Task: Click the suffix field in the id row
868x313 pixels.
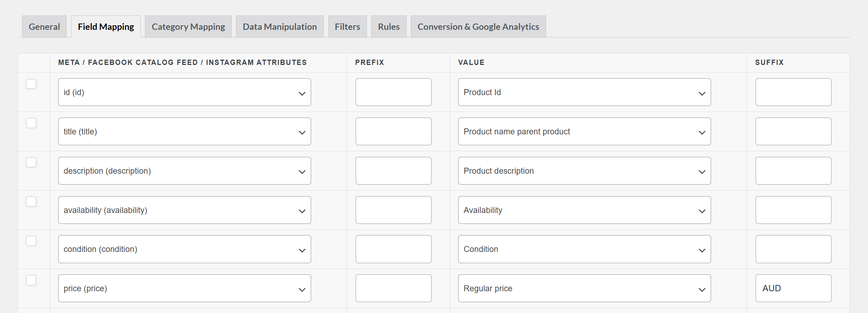Action: pyautogui.click(x=793, y=92)
